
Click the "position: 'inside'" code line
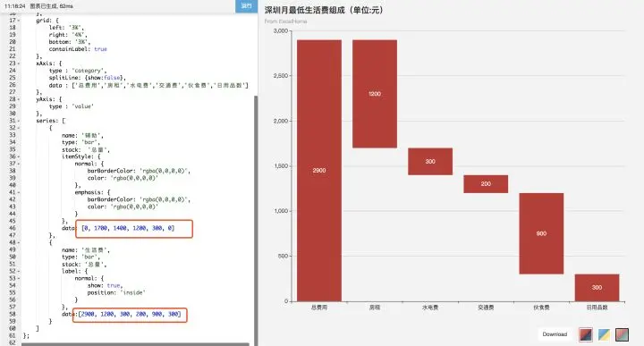(x=116, y=293)
